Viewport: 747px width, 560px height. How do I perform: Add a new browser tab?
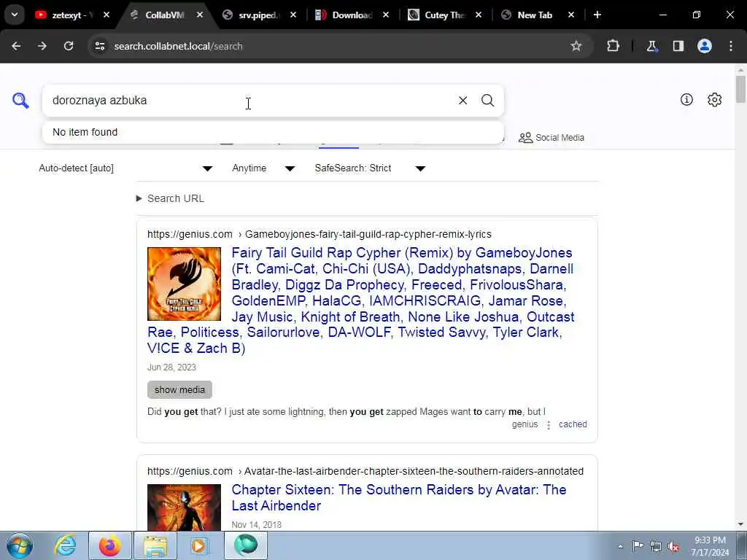tap(597, 15)
